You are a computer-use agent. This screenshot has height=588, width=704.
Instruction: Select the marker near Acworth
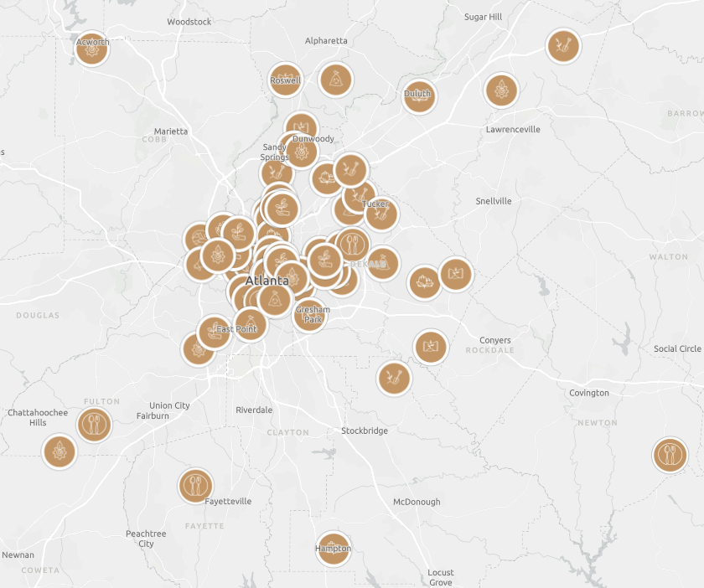(91, 48)
